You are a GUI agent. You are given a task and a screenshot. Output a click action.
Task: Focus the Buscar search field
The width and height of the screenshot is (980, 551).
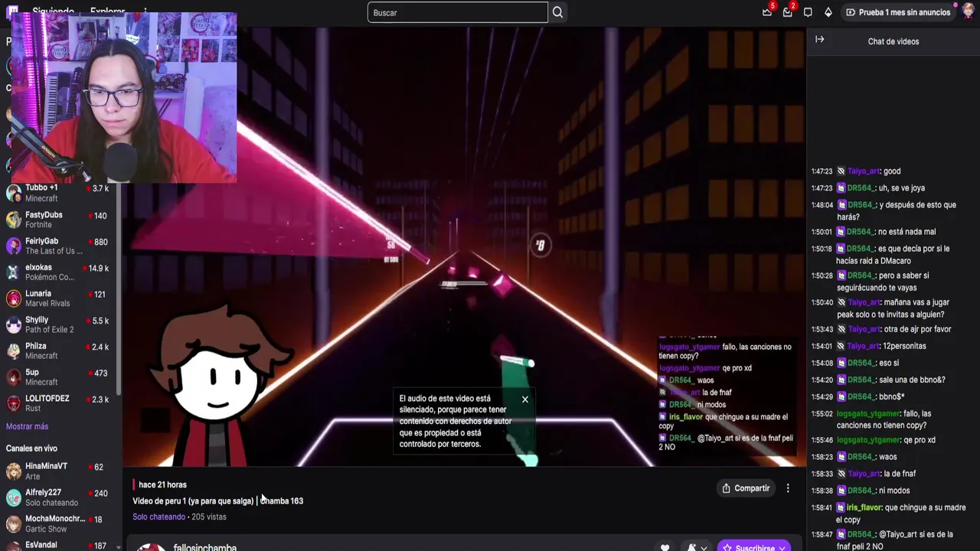coord(458,12)
